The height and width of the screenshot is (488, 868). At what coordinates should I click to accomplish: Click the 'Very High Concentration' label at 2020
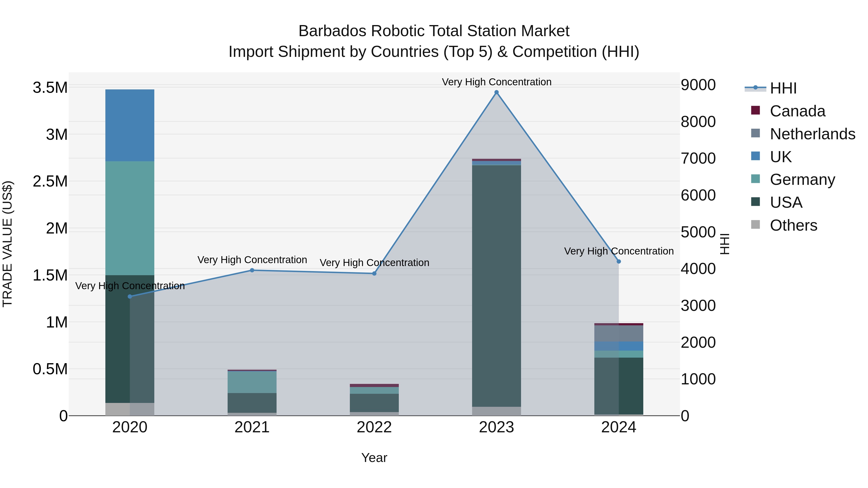tap(130, 286)
